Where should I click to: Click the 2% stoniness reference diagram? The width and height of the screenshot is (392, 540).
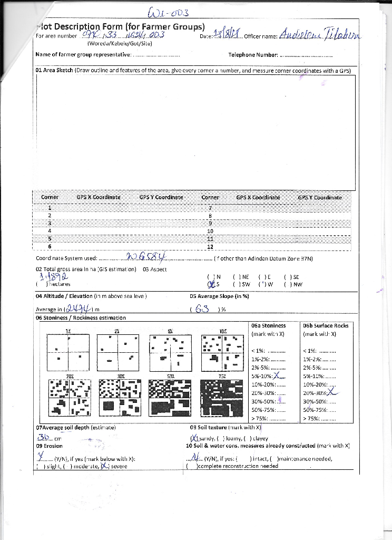[118, 353]
